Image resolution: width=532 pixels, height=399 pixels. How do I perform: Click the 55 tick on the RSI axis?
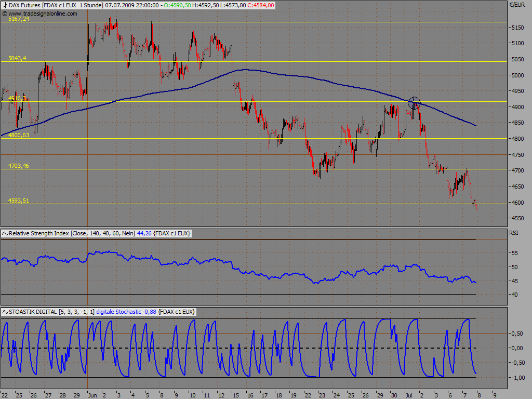(515, 253)
